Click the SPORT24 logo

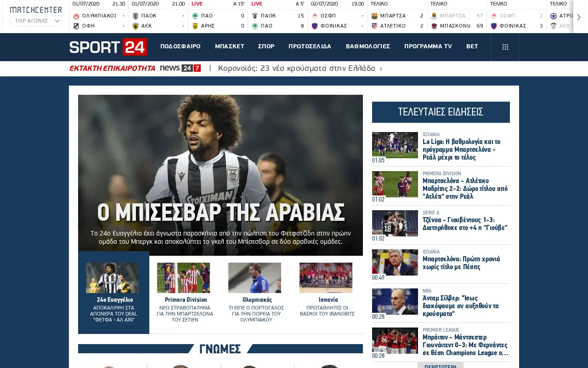point(108,47)
